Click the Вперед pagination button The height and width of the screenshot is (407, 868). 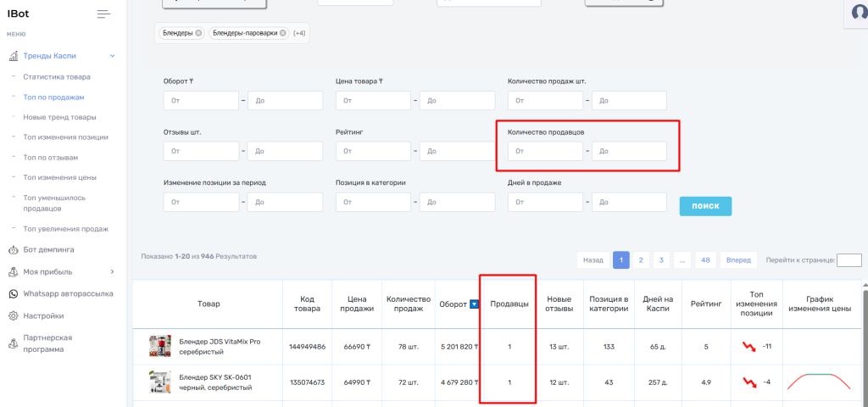pos(738,260)
